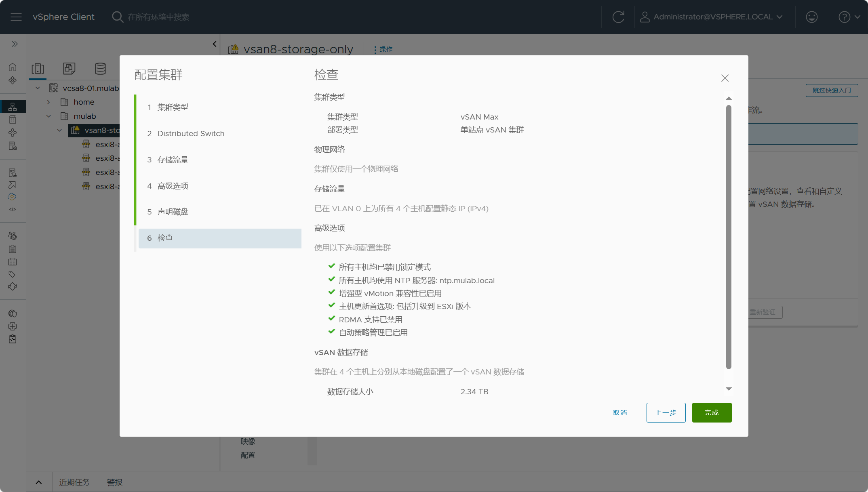
Task: Open the Administration gears sidebar icon
Action: (x=13, y=235)
